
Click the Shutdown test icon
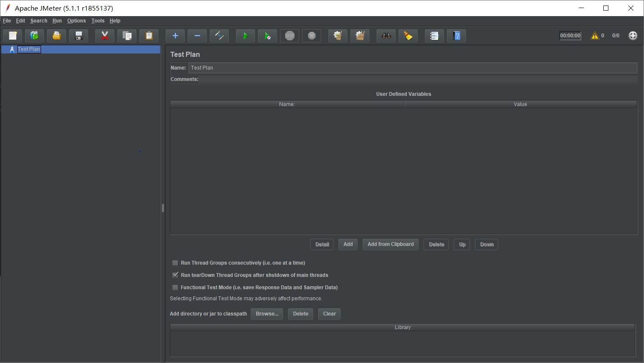tap(311, 36)
